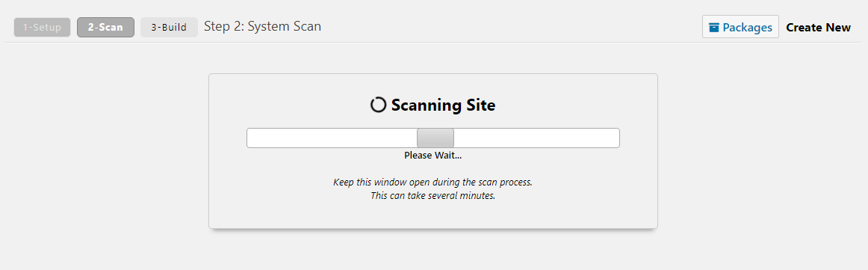The height and width of the screenshot is (270, 868).
Task: Click the archive box icon in Packages
Action: [714, 27]
